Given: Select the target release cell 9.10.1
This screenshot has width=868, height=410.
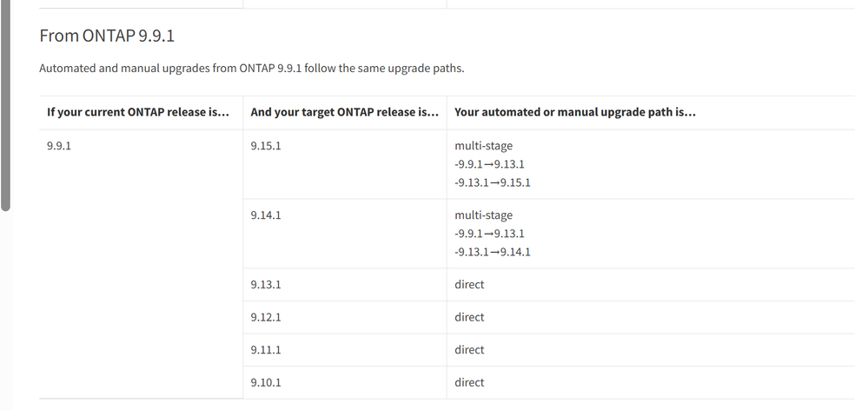Looking at the screenshot, I should 266,382.
